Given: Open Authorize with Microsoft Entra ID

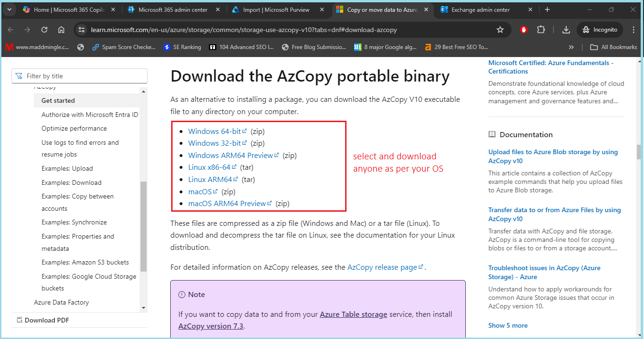Looking at the screenshot, I should click(90, 115).
